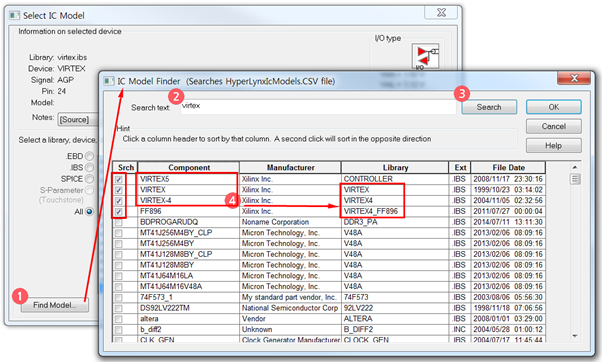Click the model list scrollbar thumb
This screenshot has height=362, width=602.
575,179
